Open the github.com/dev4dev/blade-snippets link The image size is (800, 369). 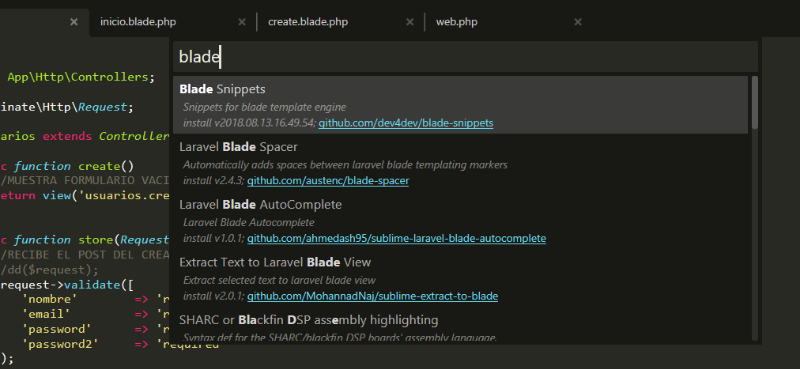click(406, 123)
